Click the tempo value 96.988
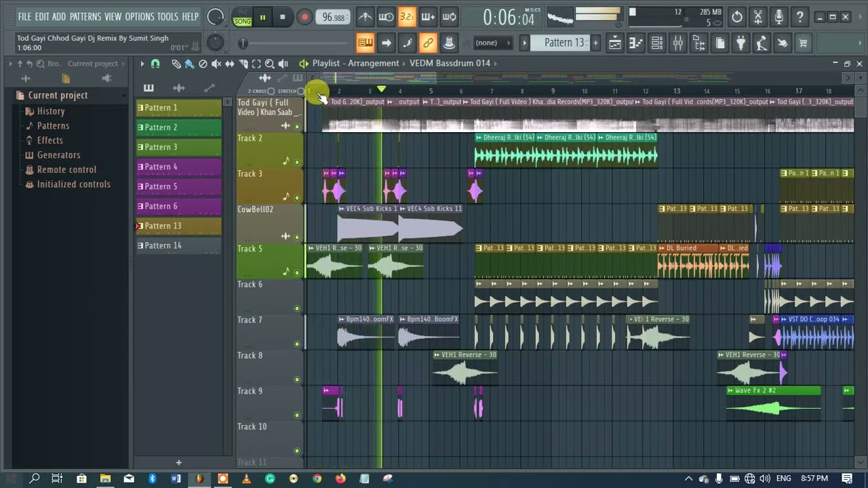The height and width of the screenshot is (488, 868). 334,17
